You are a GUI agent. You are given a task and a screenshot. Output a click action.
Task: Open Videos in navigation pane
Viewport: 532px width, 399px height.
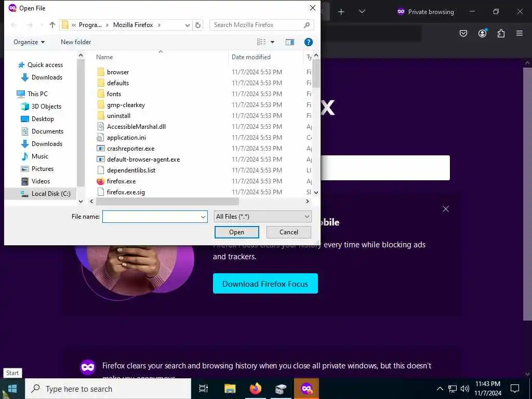coord(41,181)
